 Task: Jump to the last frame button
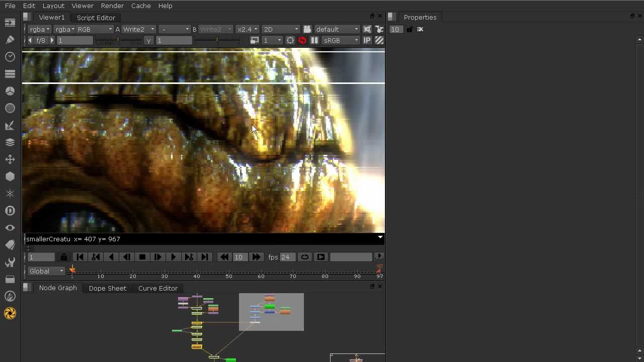click(x=205, y=257)
